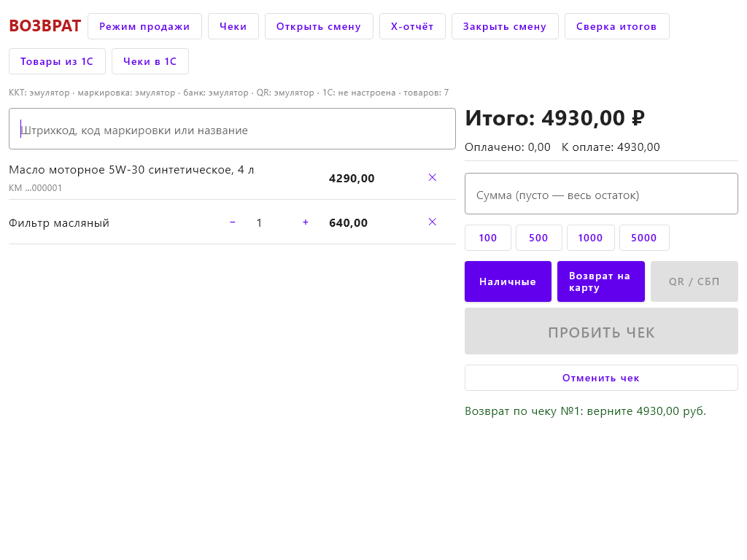Click the Фильтр масляный item name
This screenshot has height=560, width=747.
click(59, 223)
